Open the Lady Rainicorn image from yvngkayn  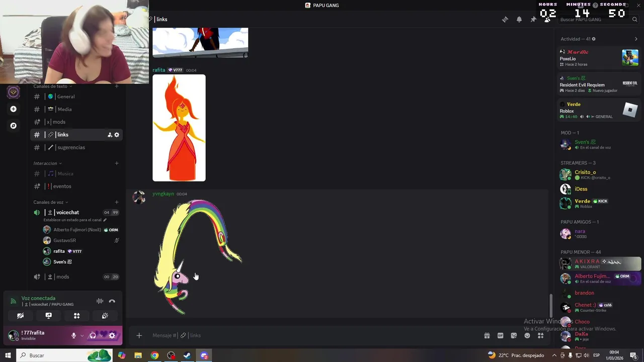198,256
